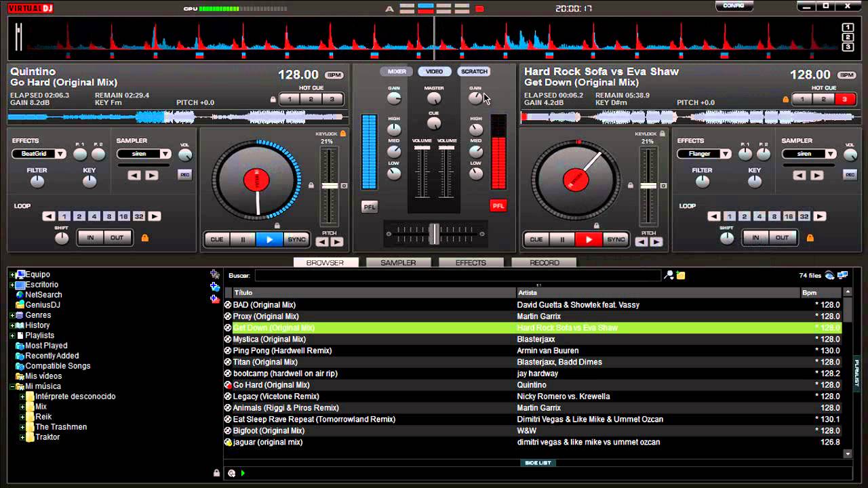Trigger hot cue 1 on left deck
This screenshot has width=868, height=488.
290,99
